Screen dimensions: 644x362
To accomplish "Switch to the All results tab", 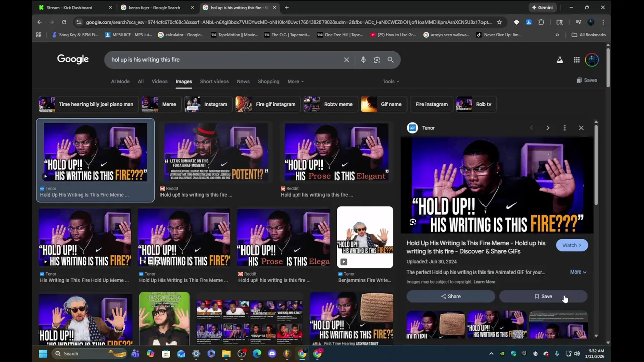I will (141, 81).
